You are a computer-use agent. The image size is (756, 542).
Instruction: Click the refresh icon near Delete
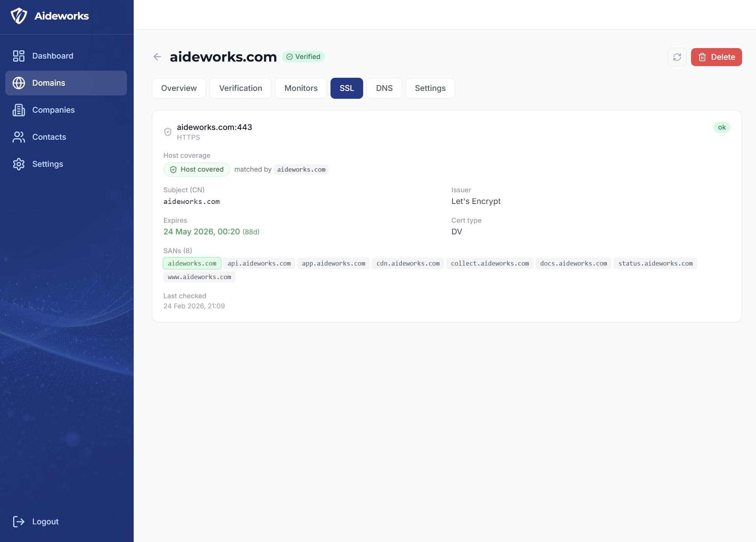pos(677,57)
